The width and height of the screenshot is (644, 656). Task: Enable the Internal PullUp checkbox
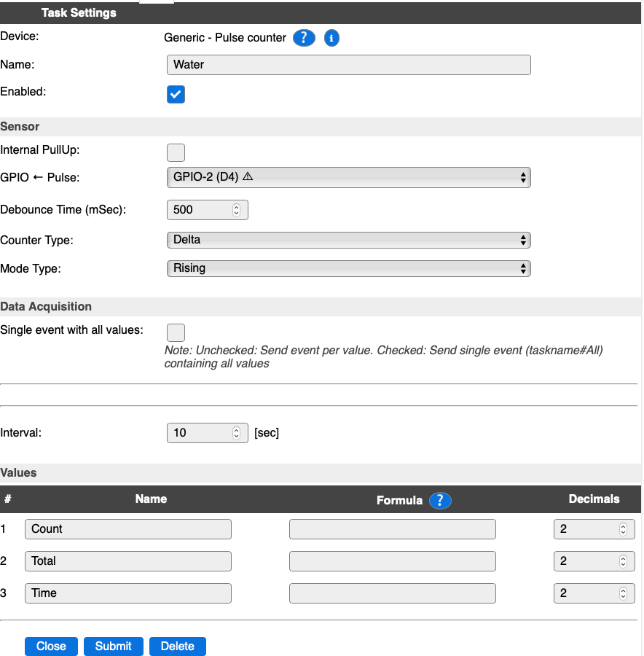coord(176,153)
